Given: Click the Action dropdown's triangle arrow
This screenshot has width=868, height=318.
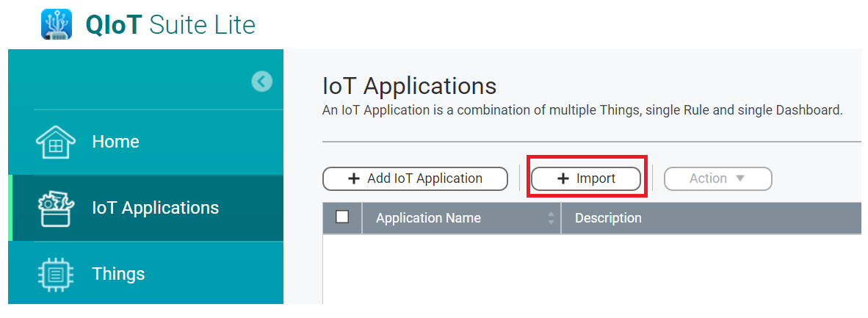Looking at the screenshot, I should click(740, 178).
